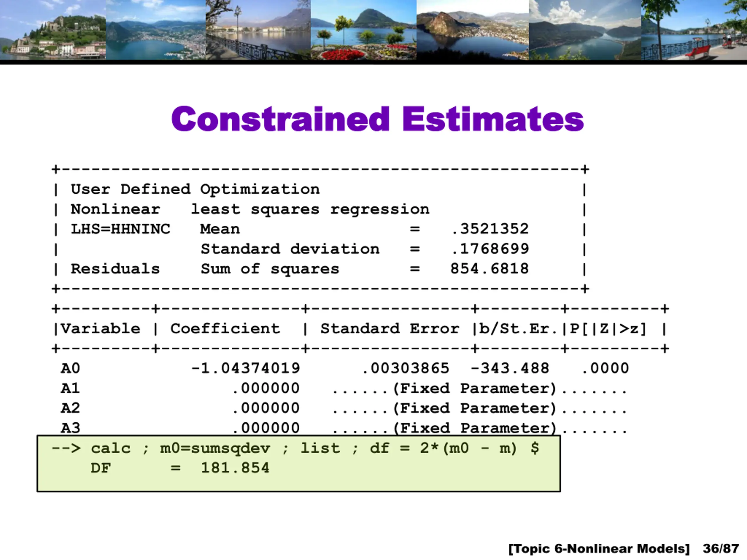Screen dimensions: 747x560
Task: Click the lakeside promenade lamp photo
Action: 258,30
